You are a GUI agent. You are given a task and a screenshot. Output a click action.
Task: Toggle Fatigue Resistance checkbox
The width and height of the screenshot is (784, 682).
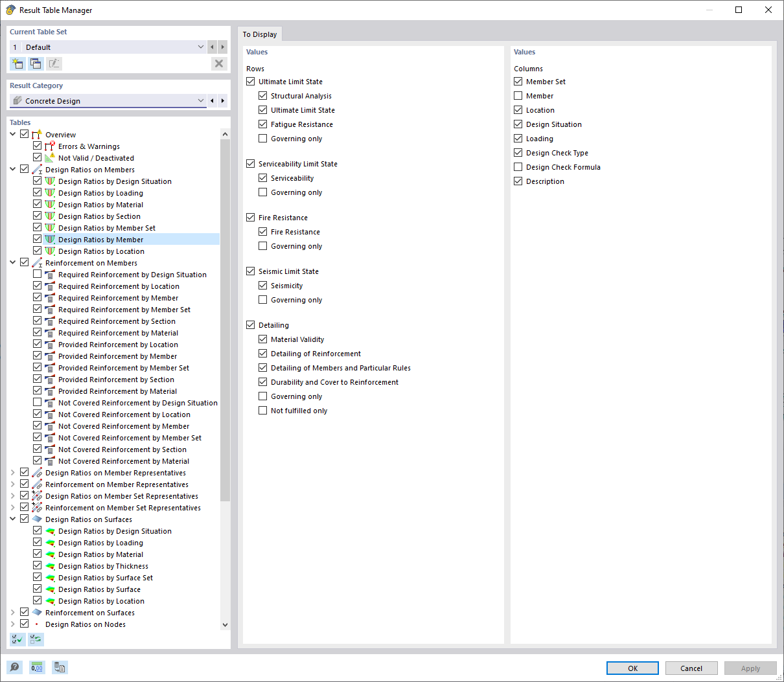coord(263,124)
